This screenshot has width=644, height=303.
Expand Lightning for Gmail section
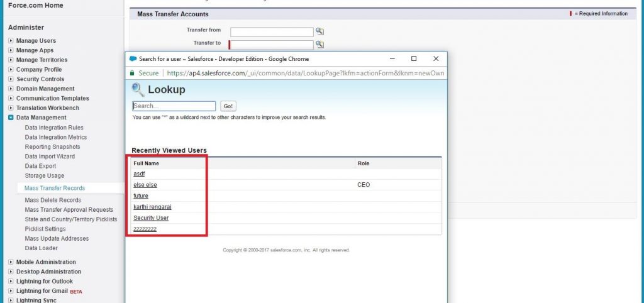(11, 291)
